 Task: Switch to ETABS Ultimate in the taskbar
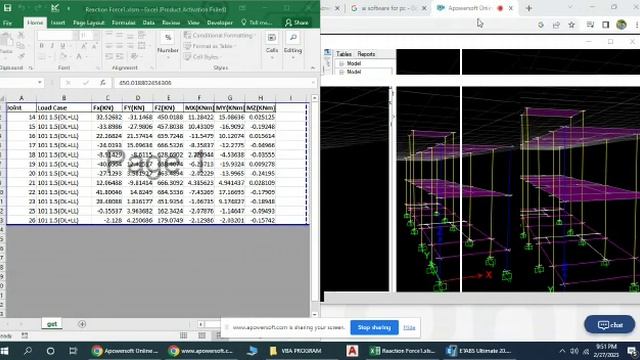coord(478,351)
